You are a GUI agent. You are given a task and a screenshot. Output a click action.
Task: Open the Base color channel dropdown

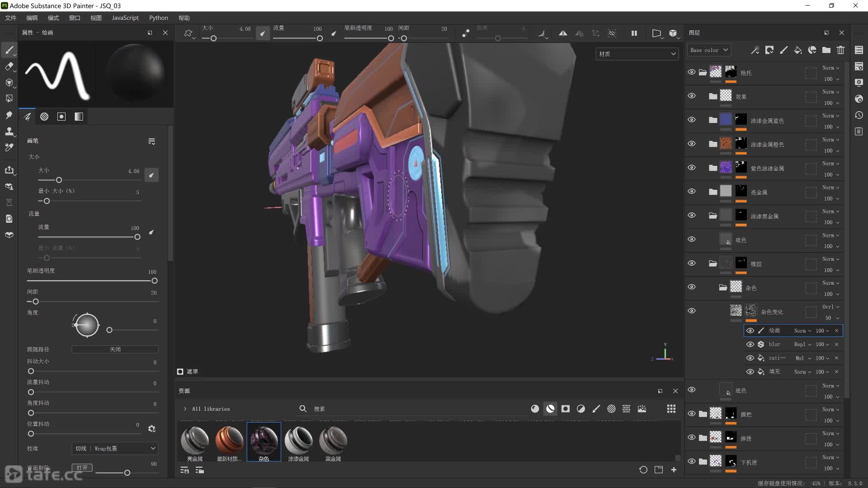tap(709, 50)
